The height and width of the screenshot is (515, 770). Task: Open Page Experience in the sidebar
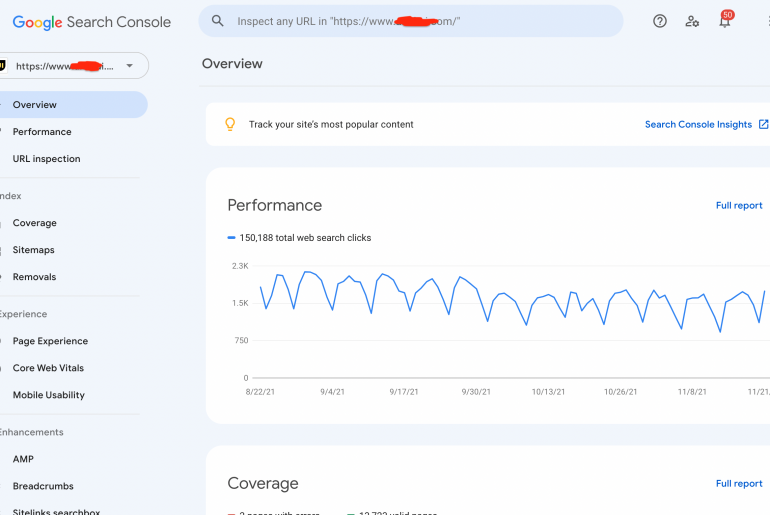pyautogui.click(x=50, y=341)
